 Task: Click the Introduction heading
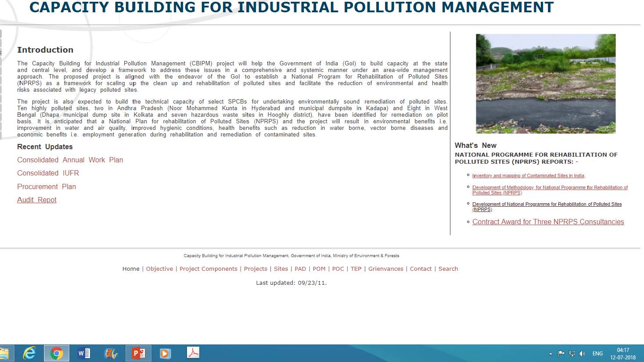45,50
